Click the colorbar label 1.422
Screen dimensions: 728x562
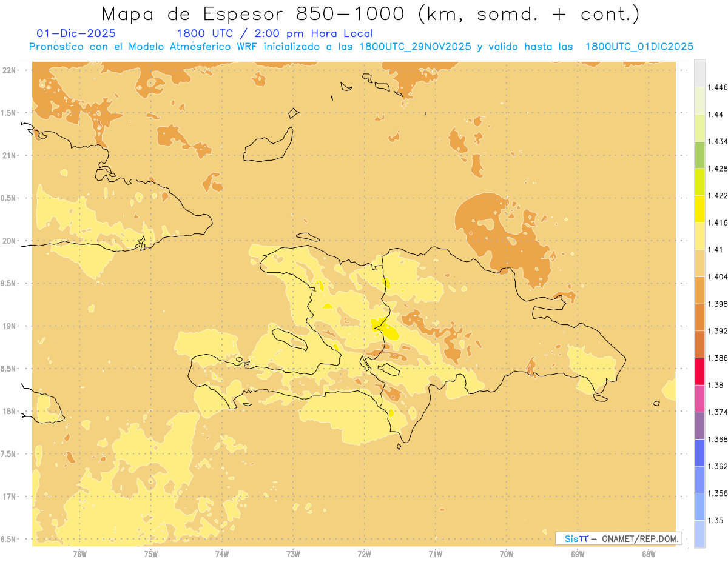point(718,196)
